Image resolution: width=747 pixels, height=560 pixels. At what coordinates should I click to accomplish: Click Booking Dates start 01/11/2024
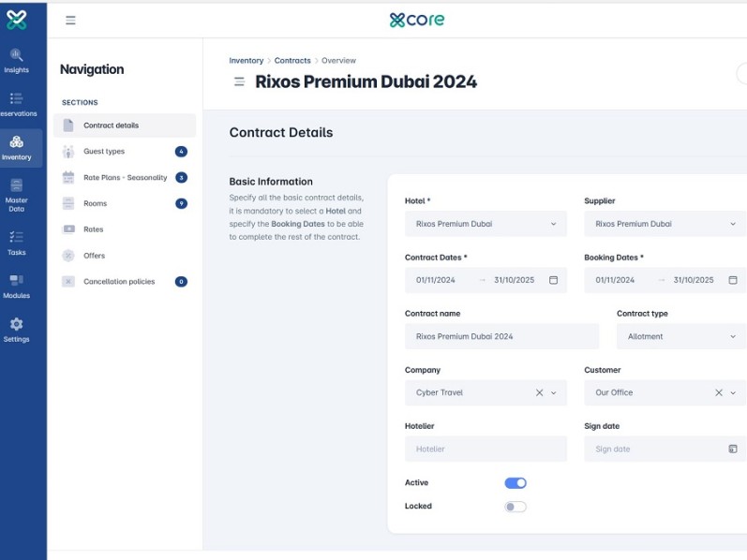[x=615, y=280]
